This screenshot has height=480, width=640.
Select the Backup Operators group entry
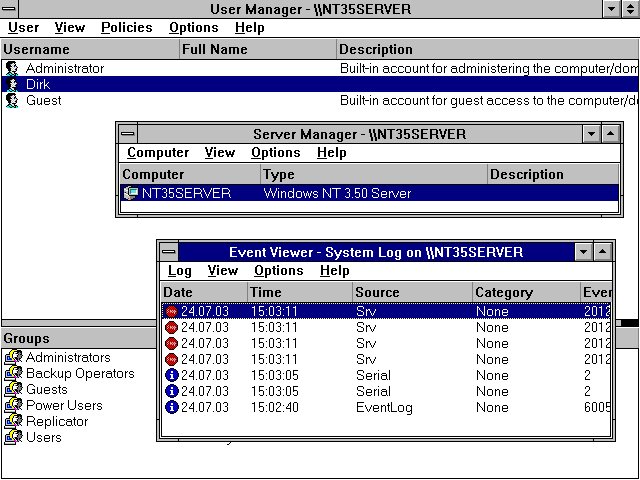[69, 373]
